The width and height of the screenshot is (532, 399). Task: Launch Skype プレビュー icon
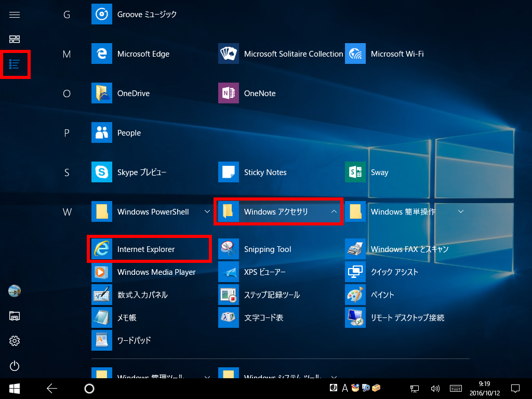click(102, 172)
